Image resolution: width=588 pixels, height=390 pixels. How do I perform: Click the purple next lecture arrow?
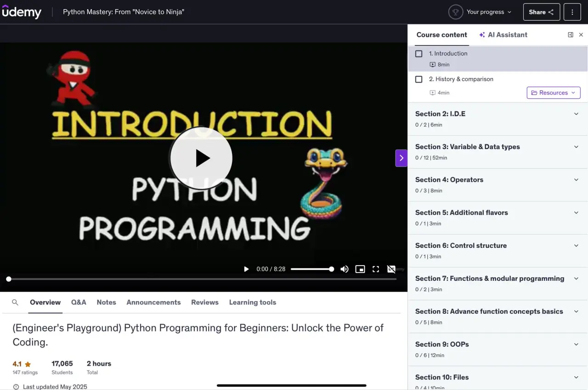click(401, 158)
